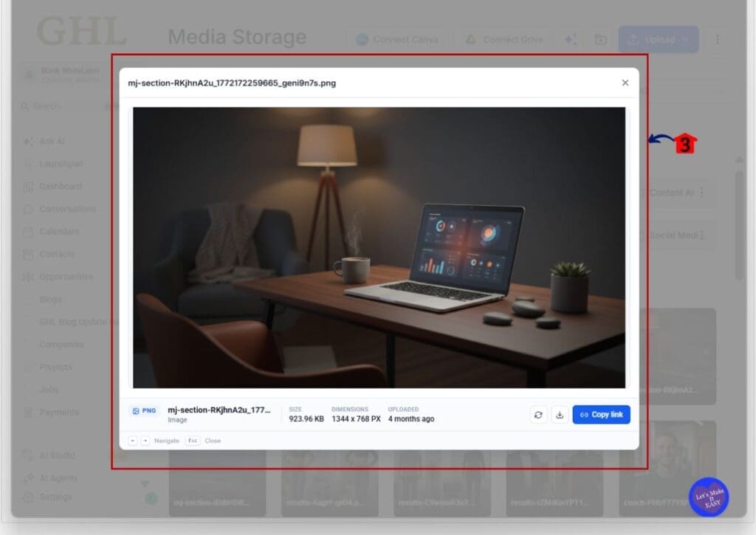Select the results-t7Md thumbnail in background grid
Screen dimensions: 756x535
pos(555,483)
